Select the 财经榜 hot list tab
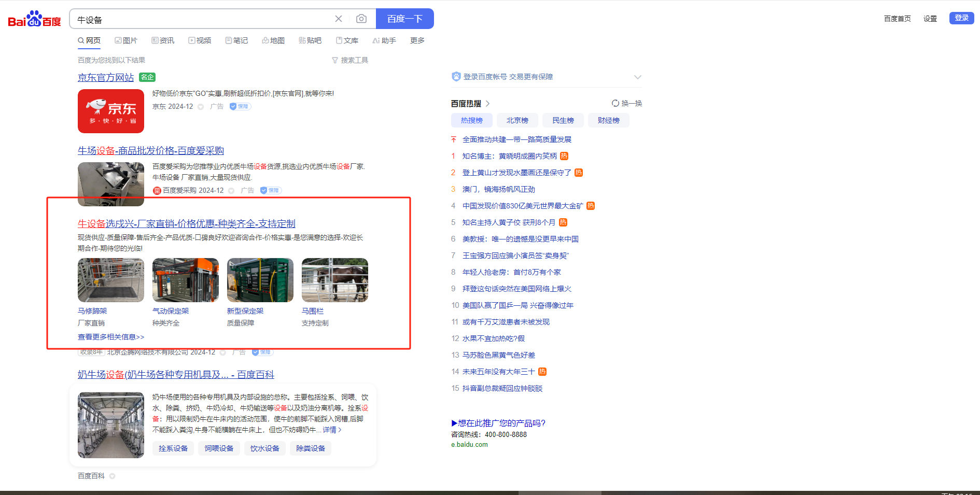Image resolution: width=980 pixels, height=495 pixels. tap(608, 120)
